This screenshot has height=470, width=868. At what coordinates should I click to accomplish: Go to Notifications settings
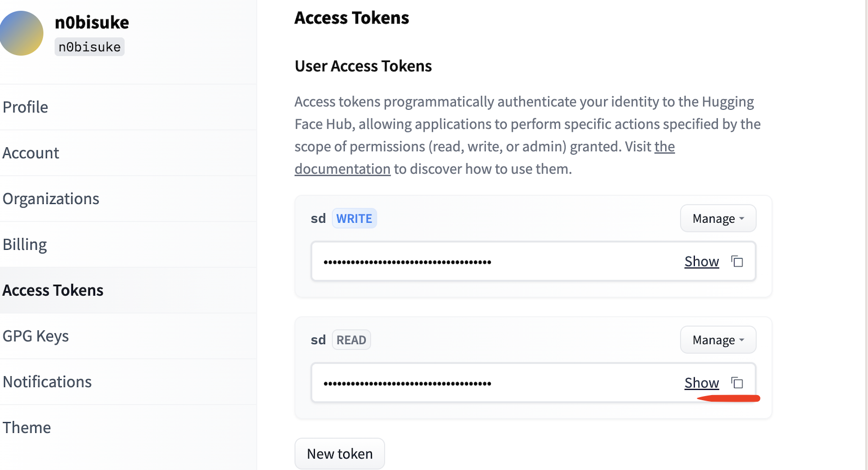click(x=47, y=382)
